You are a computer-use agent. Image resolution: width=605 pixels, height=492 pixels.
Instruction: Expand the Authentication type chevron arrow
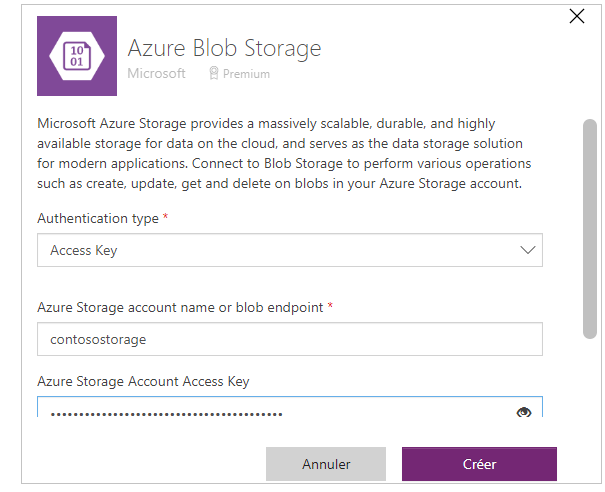point(527,250)
